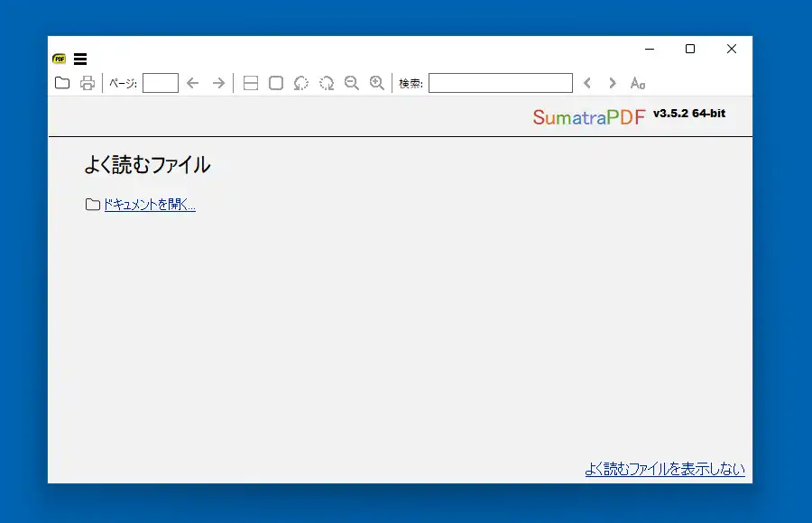Maximize the SumatraPDF window
This screenshot has width=812, height=523.
[x=690, y=49]
